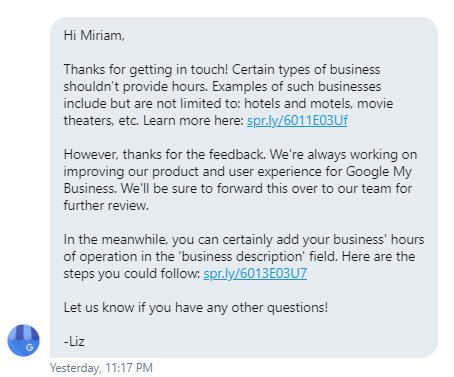Open the spr.ly/6013E03U7 steps link

click(x=255, y=273)
